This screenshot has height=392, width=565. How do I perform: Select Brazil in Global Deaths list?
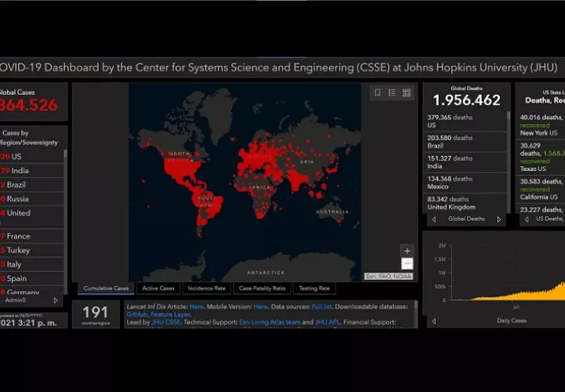point(465,142)
